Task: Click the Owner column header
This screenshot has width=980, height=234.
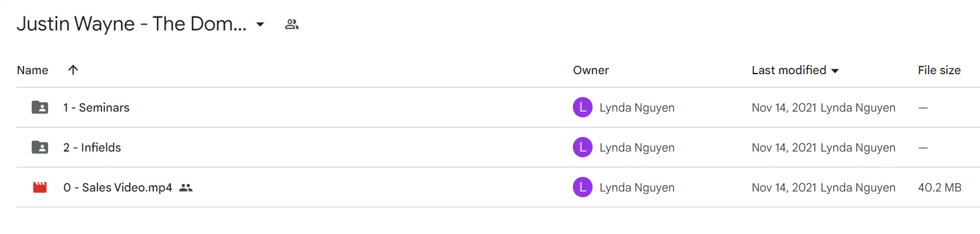Action: (x=591, y=70)
